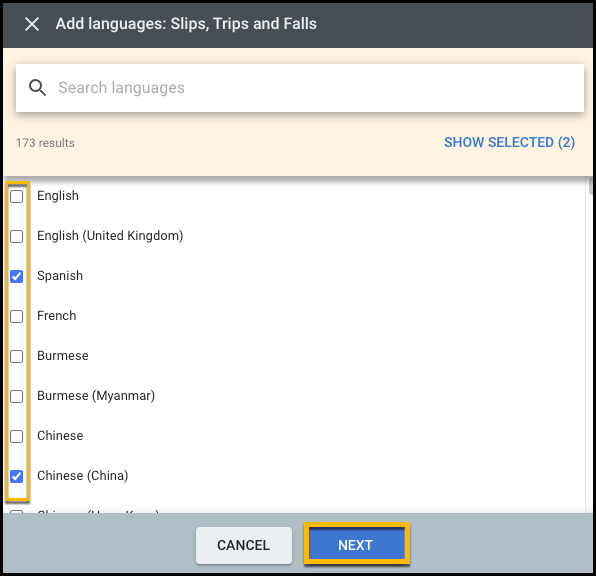This screenshot has width=596, height=576.
Task: Uncheck the Chinese (China) checkbox
Action: click(16, 476)
